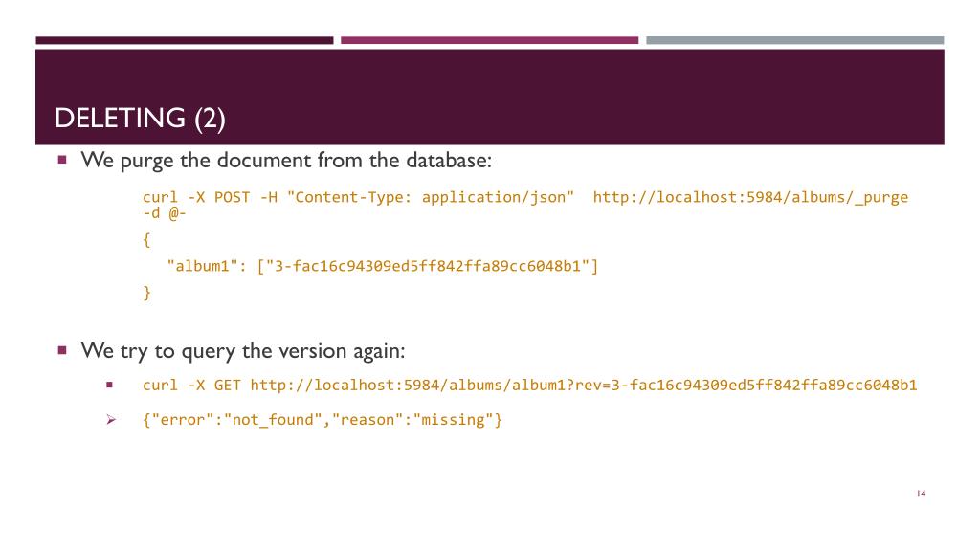980x551 pixels.
Task: Click the "-d @-" code line
Action: [x=164, y=214]
